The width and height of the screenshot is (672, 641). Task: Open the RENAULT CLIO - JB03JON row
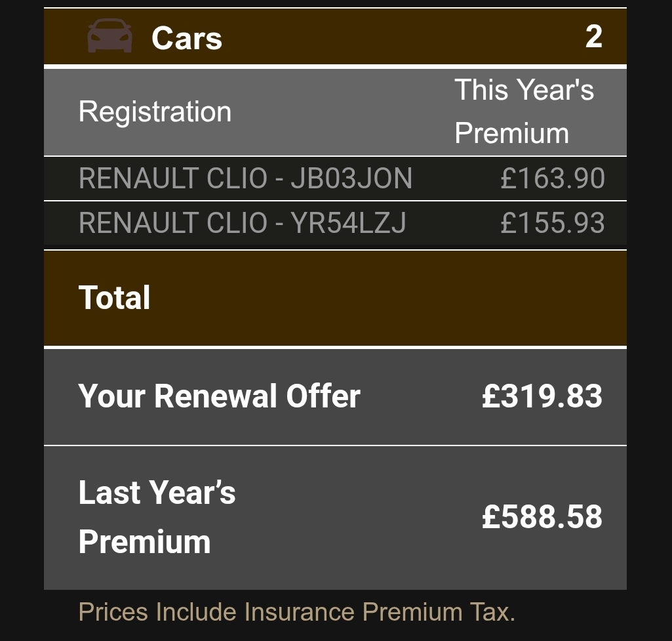[335, 178]
